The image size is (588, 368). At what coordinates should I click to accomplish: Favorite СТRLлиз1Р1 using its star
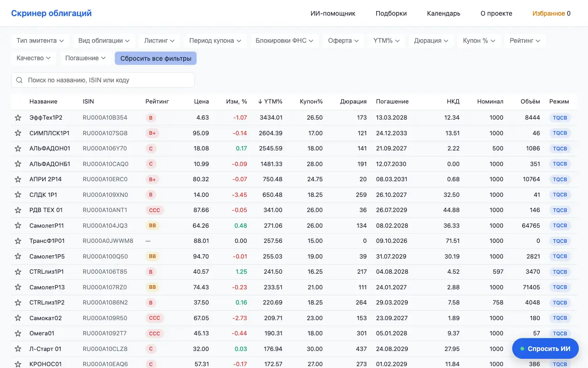(18, 272)
